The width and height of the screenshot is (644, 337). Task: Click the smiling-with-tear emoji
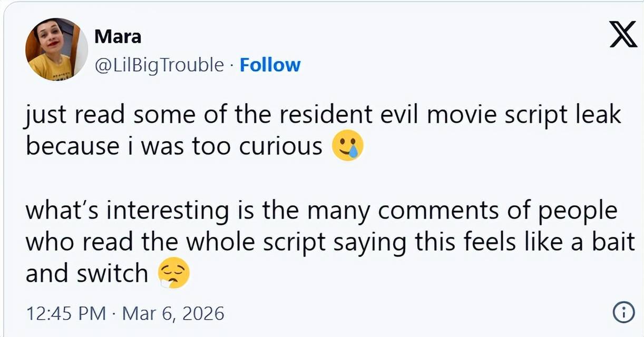348,148
